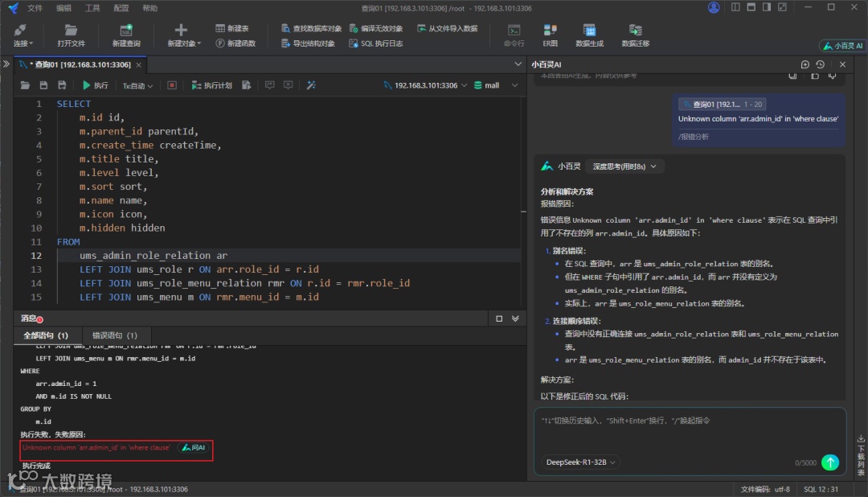Open the AI chat history icon
The width and height of the screenshot is (868, 497).
point(821,64)
